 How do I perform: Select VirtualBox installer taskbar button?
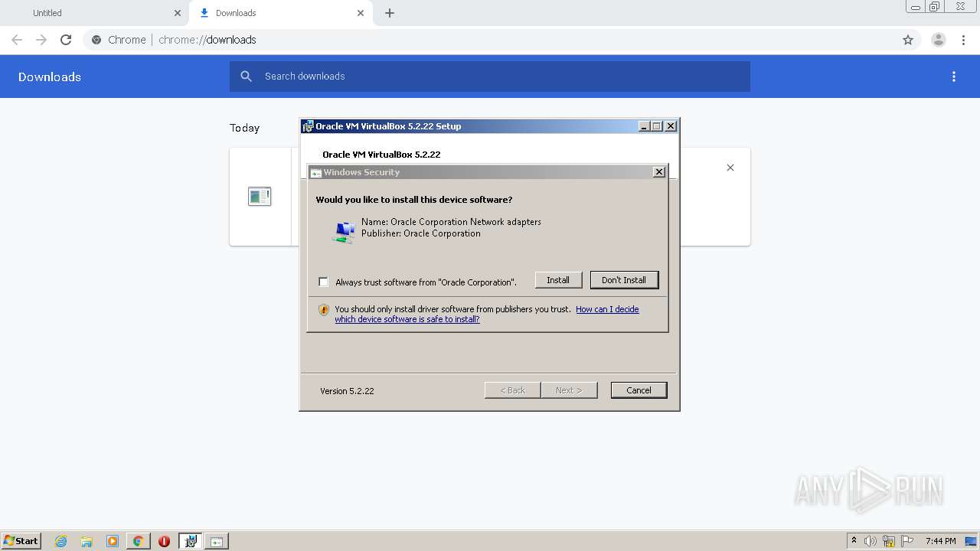pos(191,541)
